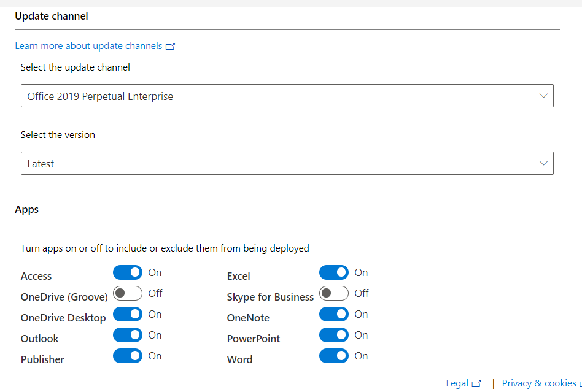Switch off the OneNote toggle
Image resolution: width=582 pixels, height=392 pixels.
click(334, 314)
